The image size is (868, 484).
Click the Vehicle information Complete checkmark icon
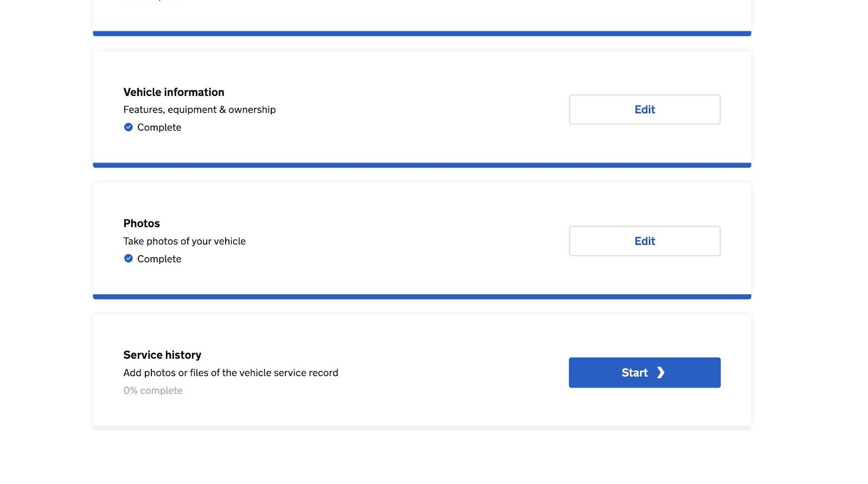[x=129, y=127]
